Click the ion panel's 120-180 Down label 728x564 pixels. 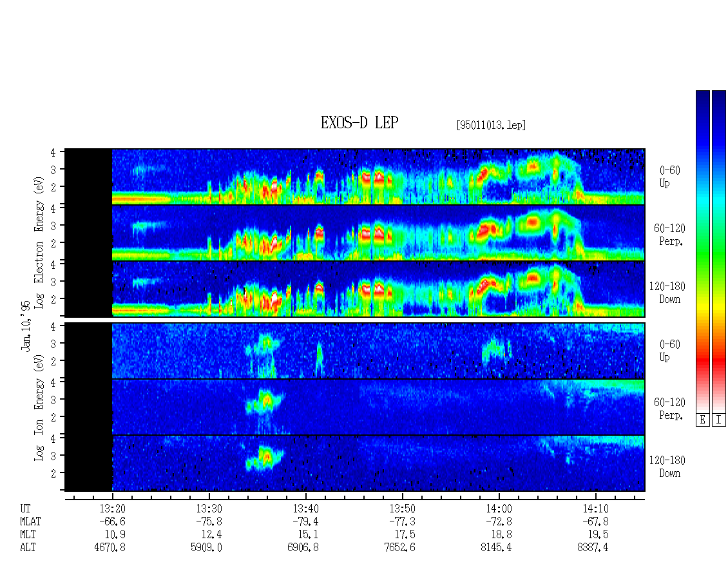pos(667,467)
